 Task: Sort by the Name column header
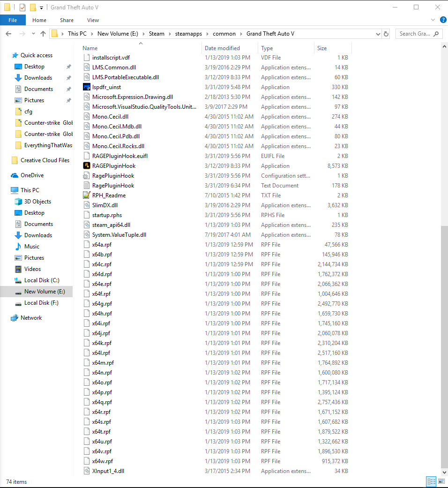click(x=141, y=48)
